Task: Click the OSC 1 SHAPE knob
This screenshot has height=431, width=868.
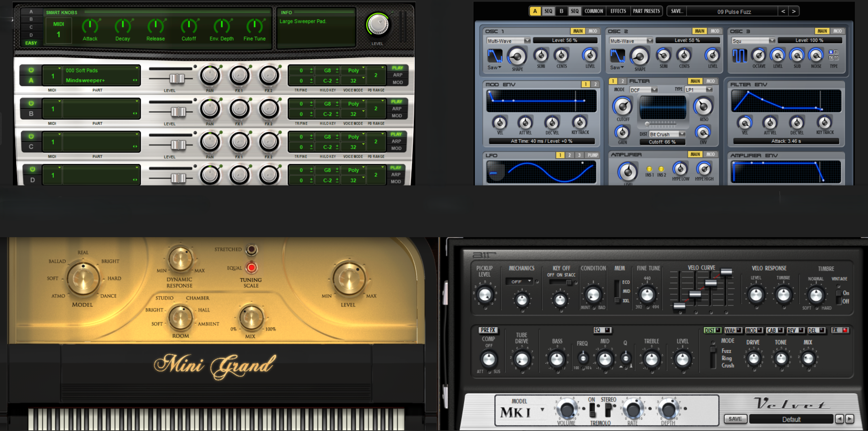Action: tap(517, 56)
